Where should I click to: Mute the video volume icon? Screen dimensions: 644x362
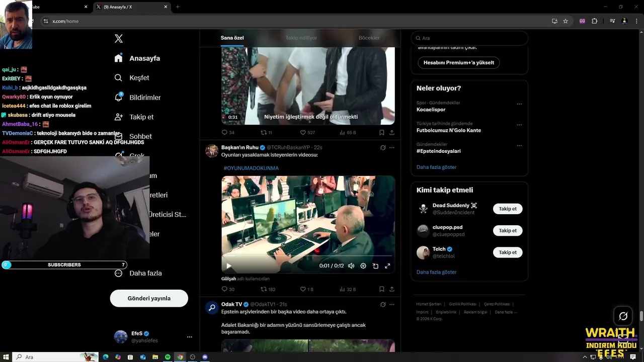point(351,266)
